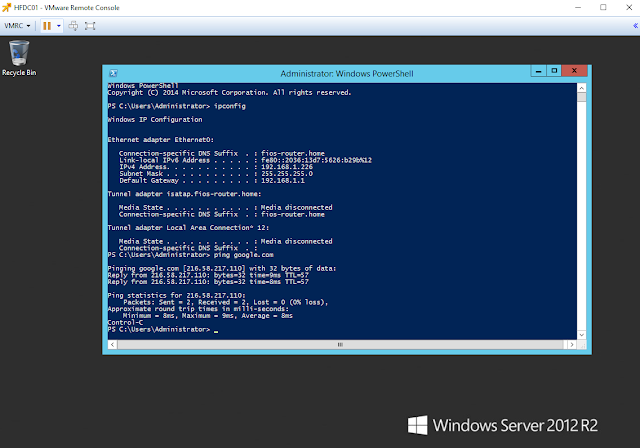Click the subnet mask 255.255.255.0 value
The image size is (640, 448).
click(287, 174)
